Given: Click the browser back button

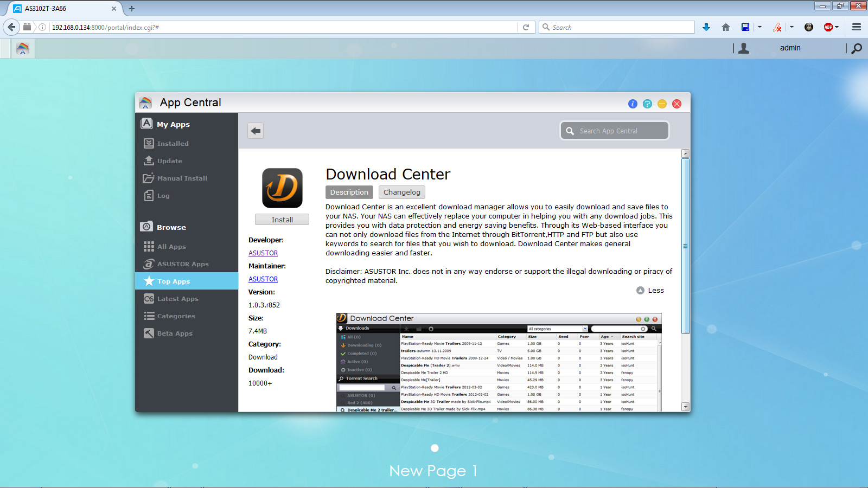Looking at the screenshot, I should (x=11, y=27).
